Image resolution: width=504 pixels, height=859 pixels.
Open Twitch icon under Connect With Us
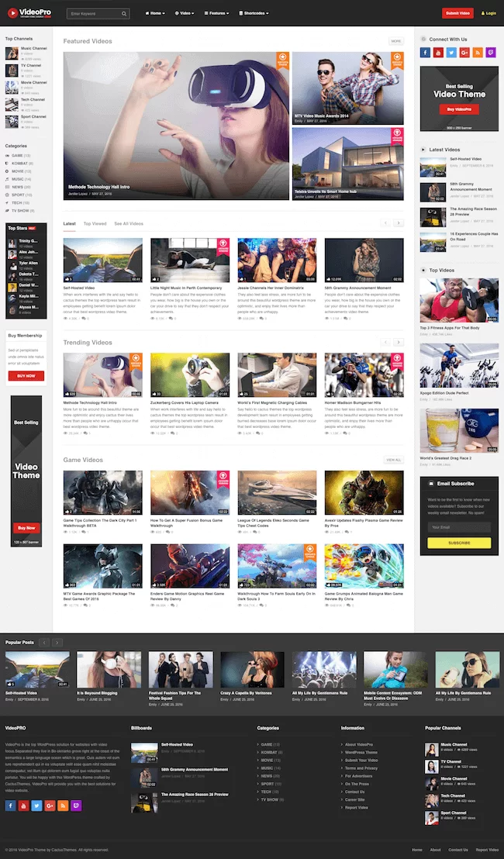[491, 52]
